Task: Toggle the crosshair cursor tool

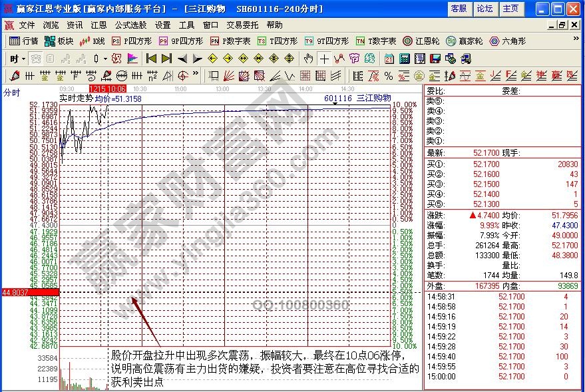Action: coord(324,59)
